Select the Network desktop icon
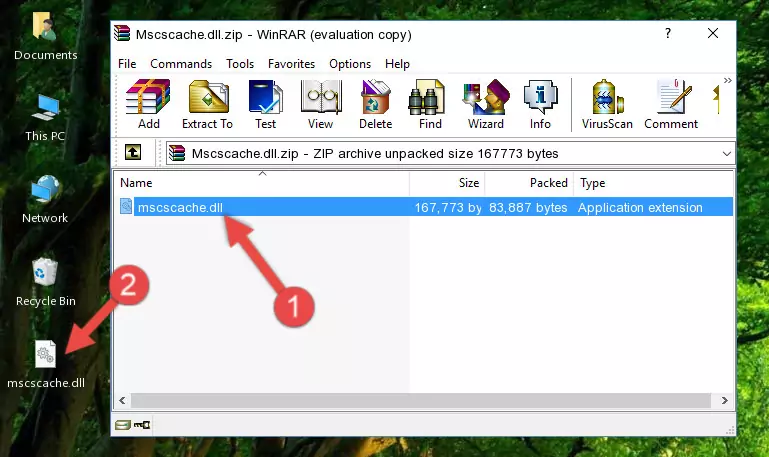The height and width of the screenshot is (457, 769). coord(45,200)
